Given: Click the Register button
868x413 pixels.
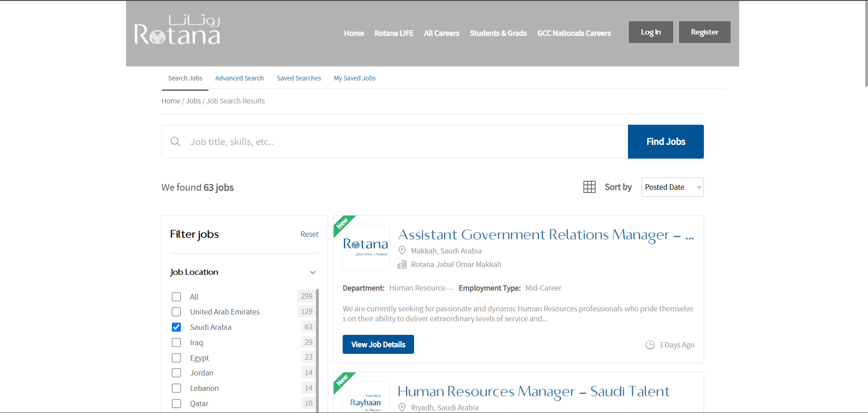Looking at the screenshot, I should pos(704,32).
